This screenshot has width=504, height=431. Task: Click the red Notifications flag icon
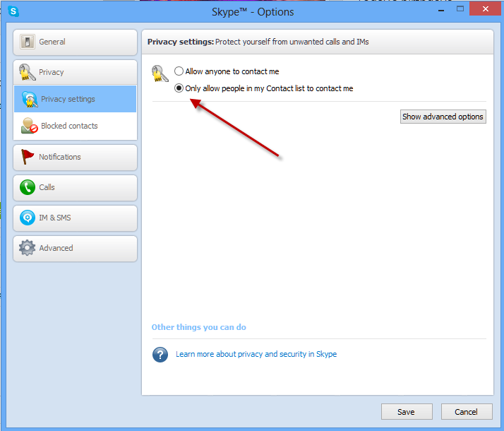pos(28,157)
